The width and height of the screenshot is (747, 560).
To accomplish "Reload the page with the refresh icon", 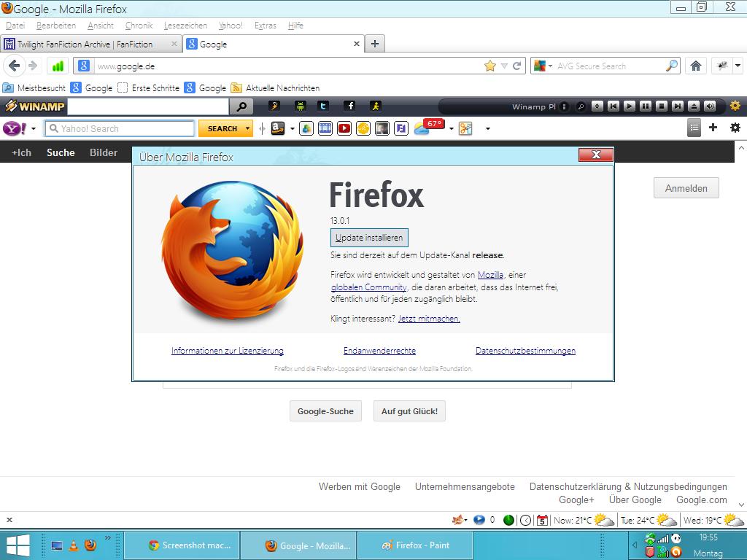I will (517, 66).
